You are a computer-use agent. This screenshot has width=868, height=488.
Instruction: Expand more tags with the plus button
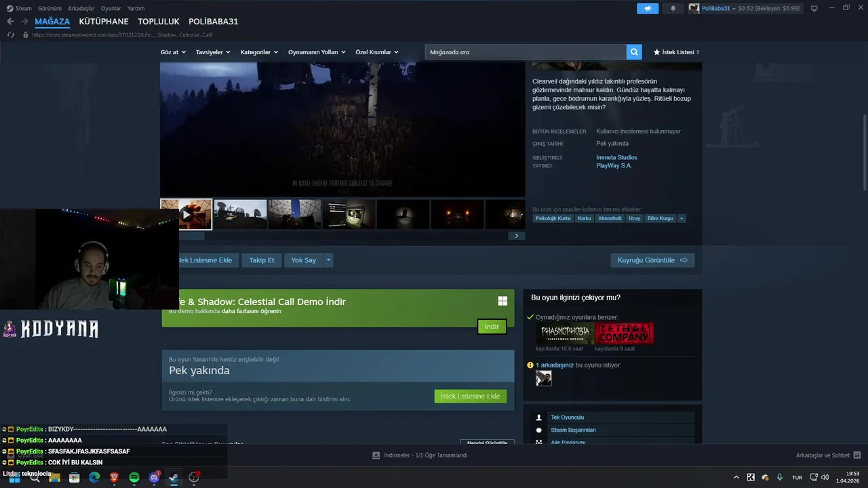(x=682, y=218)
